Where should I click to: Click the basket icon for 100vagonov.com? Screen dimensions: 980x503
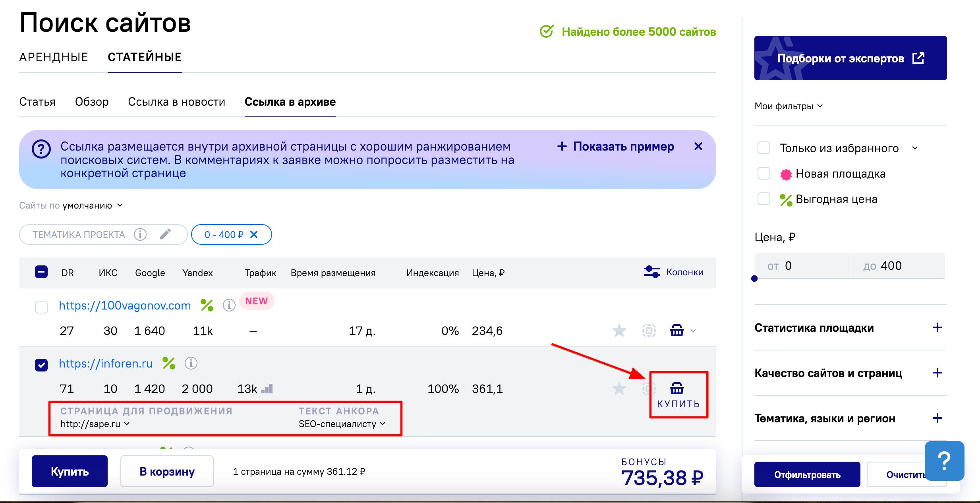[677, 331]
